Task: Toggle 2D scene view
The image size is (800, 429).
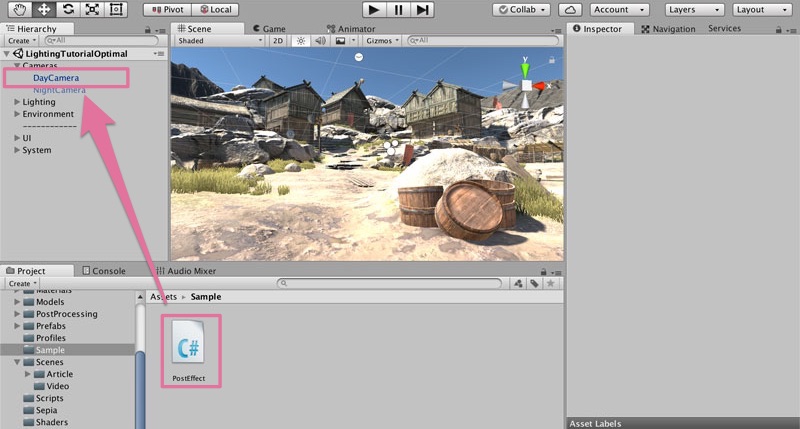Action: tap(278, 40)
